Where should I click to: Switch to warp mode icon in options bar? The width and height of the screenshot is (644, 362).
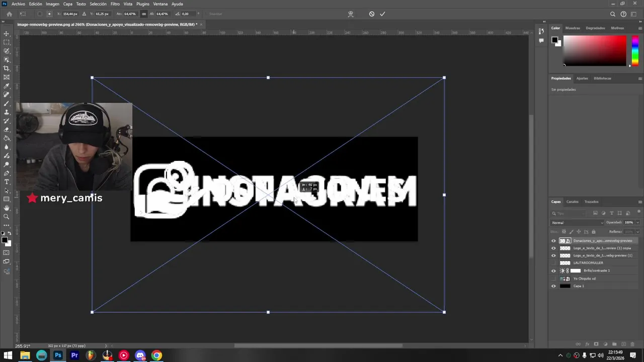pyautogui.click(x=351, y=14)
